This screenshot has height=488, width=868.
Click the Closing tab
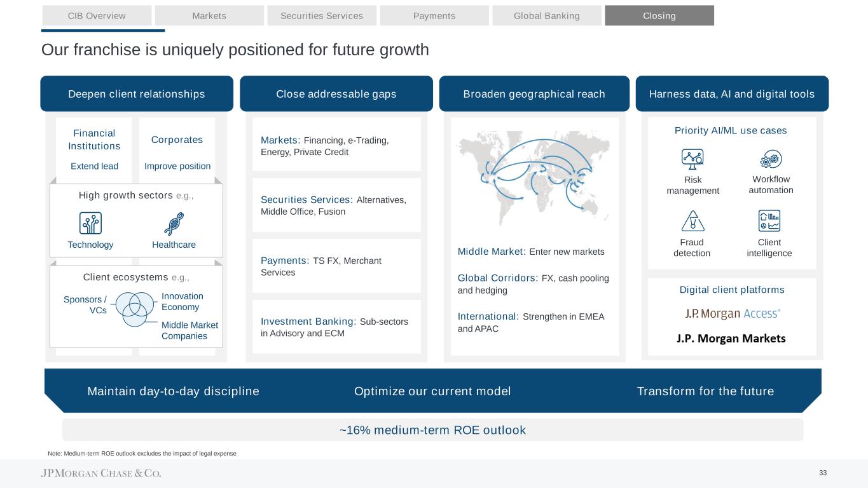tap(659, 16)
